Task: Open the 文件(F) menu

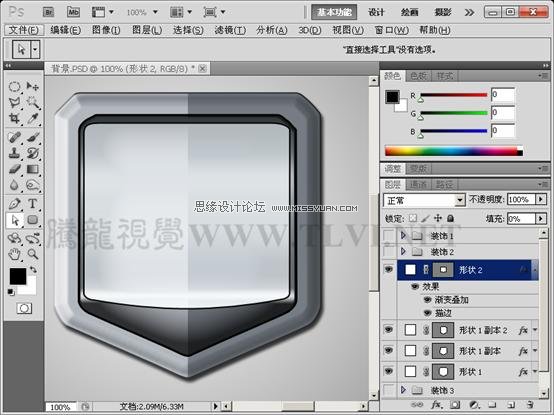Action: [x=24, y=30]
